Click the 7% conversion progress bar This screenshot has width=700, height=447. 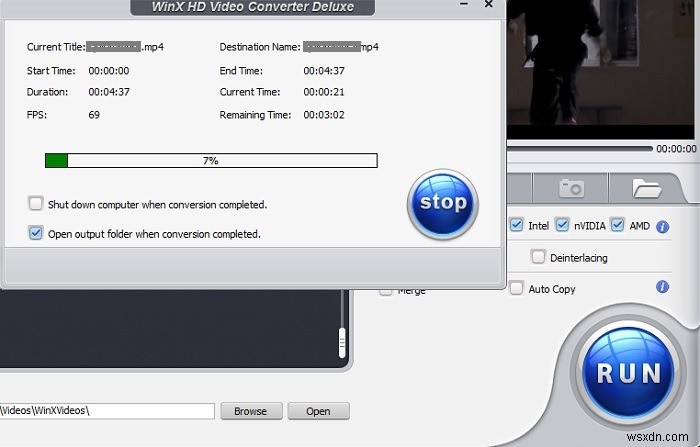point(211,160)
